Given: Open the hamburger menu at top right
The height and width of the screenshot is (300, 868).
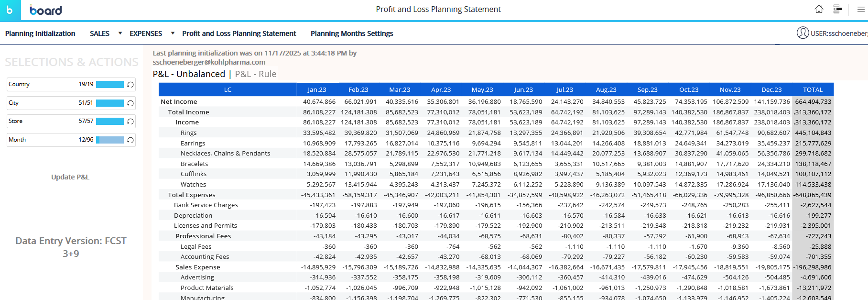Looking at the screenshot, I should click(x=861, y=10).
